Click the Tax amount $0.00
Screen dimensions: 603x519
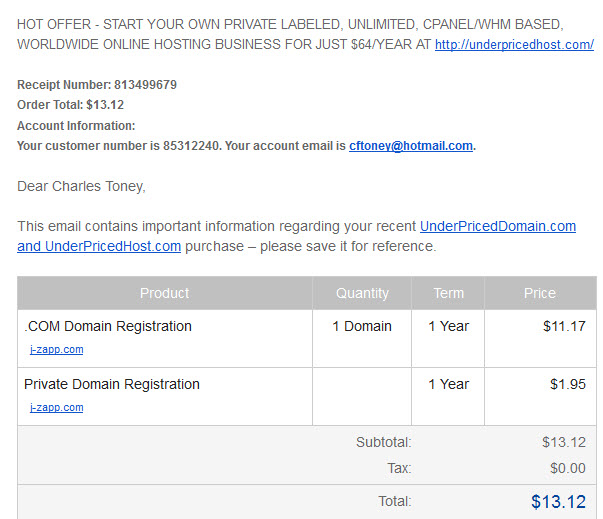[568, 468]
